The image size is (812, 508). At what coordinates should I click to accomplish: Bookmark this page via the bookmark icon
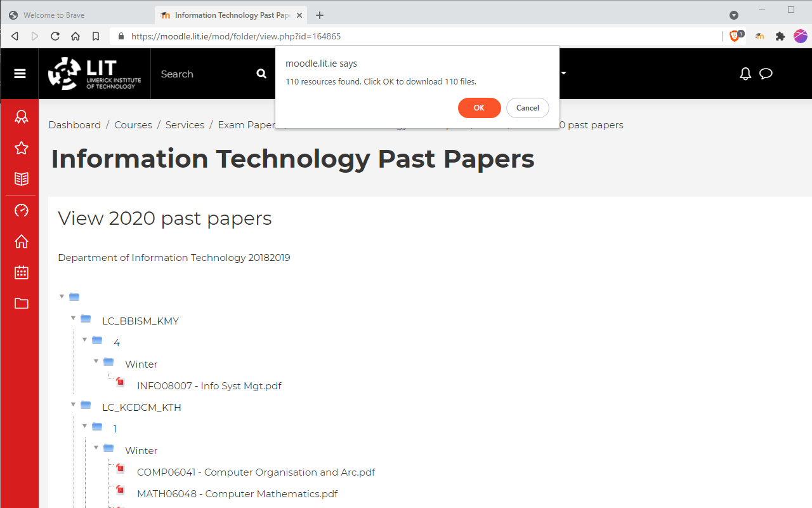coord(96,36)
